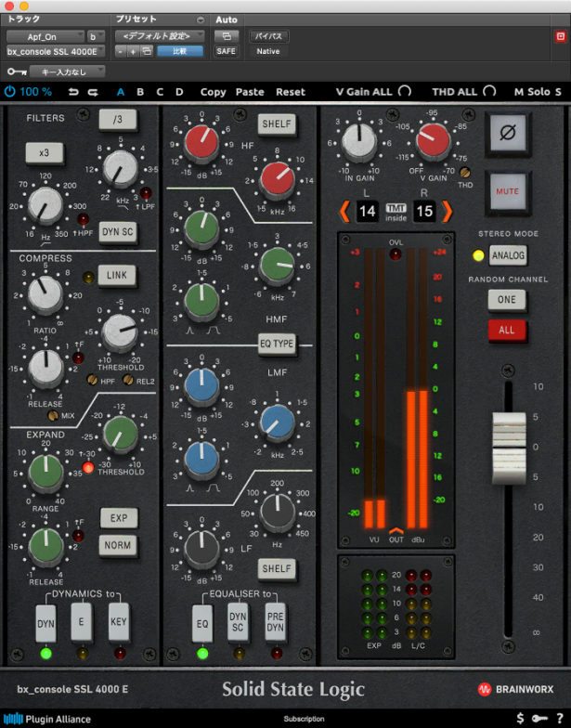Screen dimensions: 571x728
Task: Click the REL2 screw knob
Action: [128, 380]
